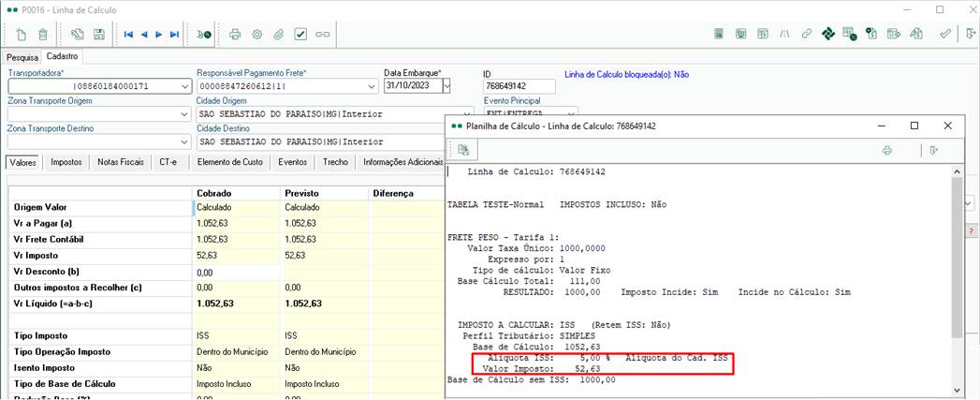This screenshot has width=980, height=400.
Task: Print from the main toolbar printer icon
Action: pos(235,35)
